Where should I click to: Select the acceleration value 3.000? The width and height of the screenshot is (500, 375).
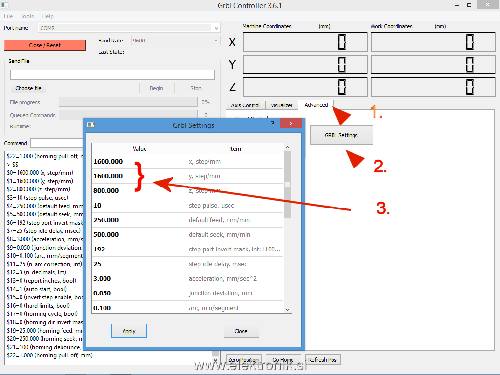102,279
